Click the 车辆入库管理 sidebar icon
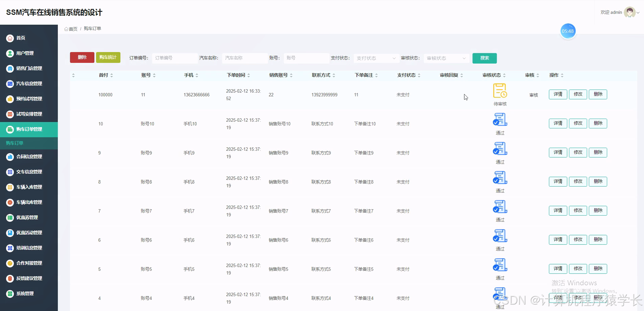The height and width of the screenshot is (311, 644). coord(10,187)
